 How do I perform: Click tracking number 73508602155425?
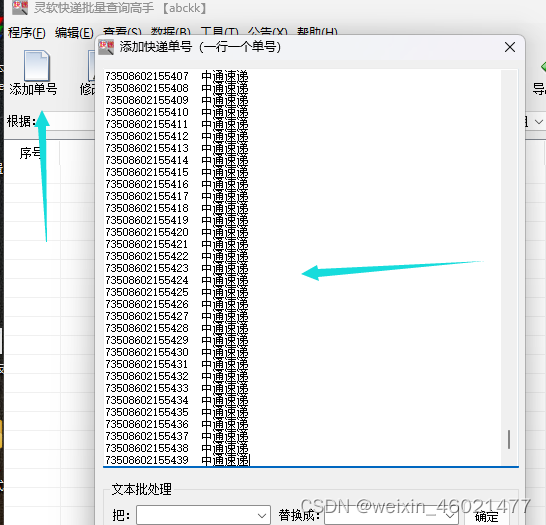[147, 292]
